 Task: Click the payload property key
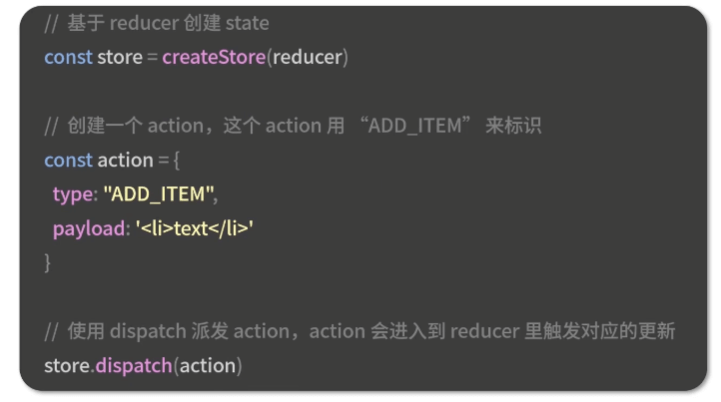pos(89,229)
